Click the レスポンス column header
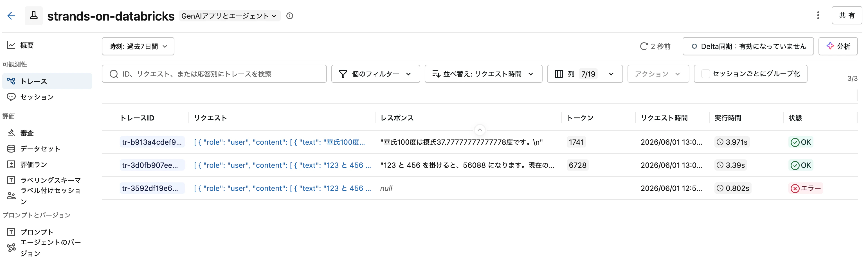 397,118
